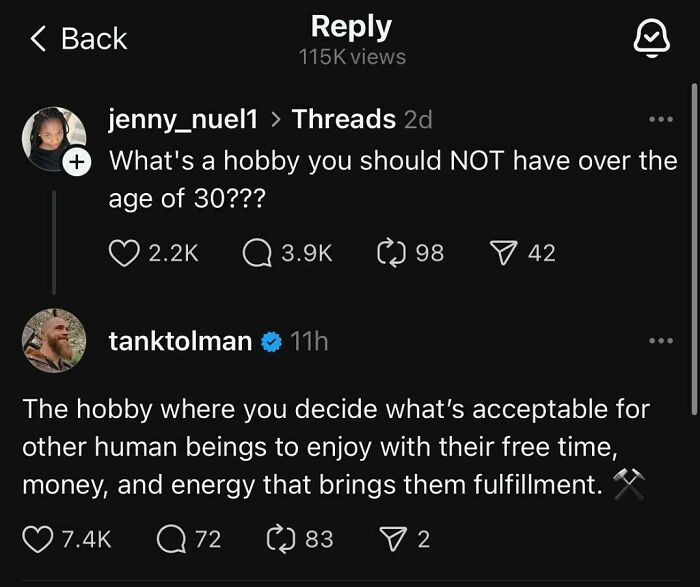Like jenny_nuel1's post with heart icon
The image size is (700, 587).
[x=122, y=253]
